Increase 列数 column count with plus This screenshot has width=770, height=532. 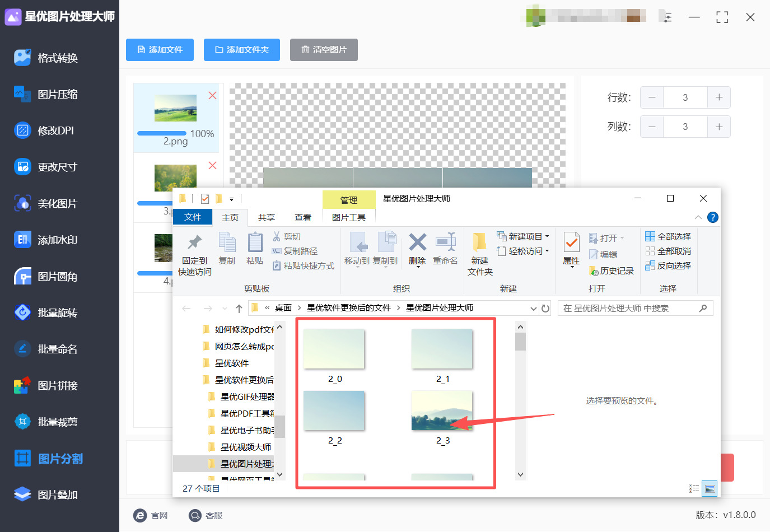[719, 127]
